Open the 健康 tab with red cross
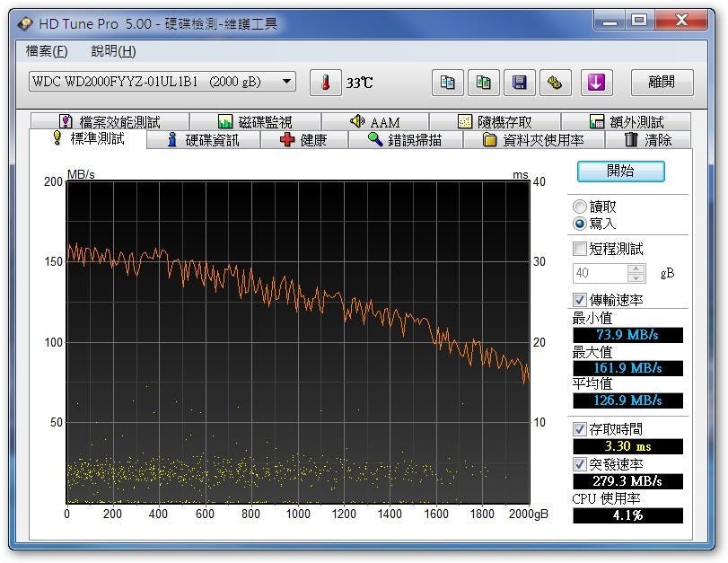Image resolution: width=728 pixels, height=563 pixels. click(x=303, y=140)
